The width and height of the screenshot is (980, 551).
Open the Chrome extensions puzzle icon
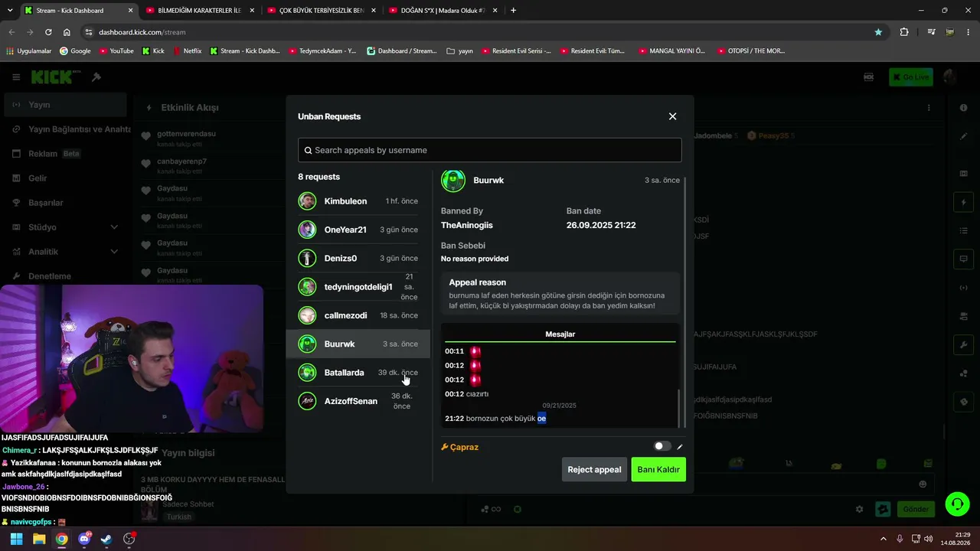coord(904,32)
